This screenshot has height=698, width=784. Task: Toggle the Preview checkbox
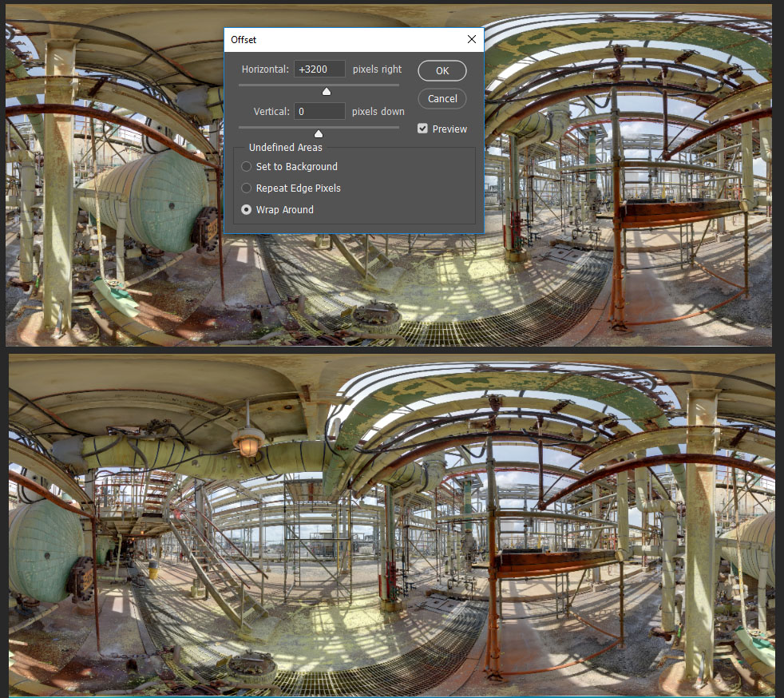423,129
